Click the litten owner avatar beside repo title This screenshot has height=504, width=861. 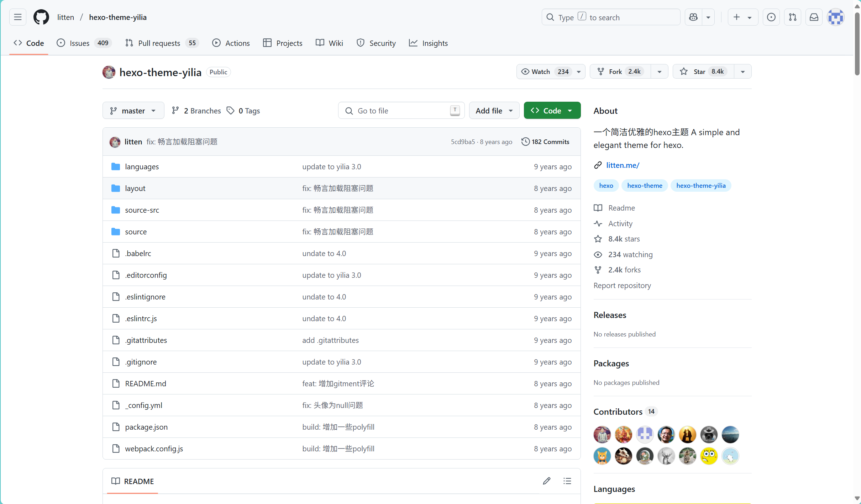coord(109,72)
